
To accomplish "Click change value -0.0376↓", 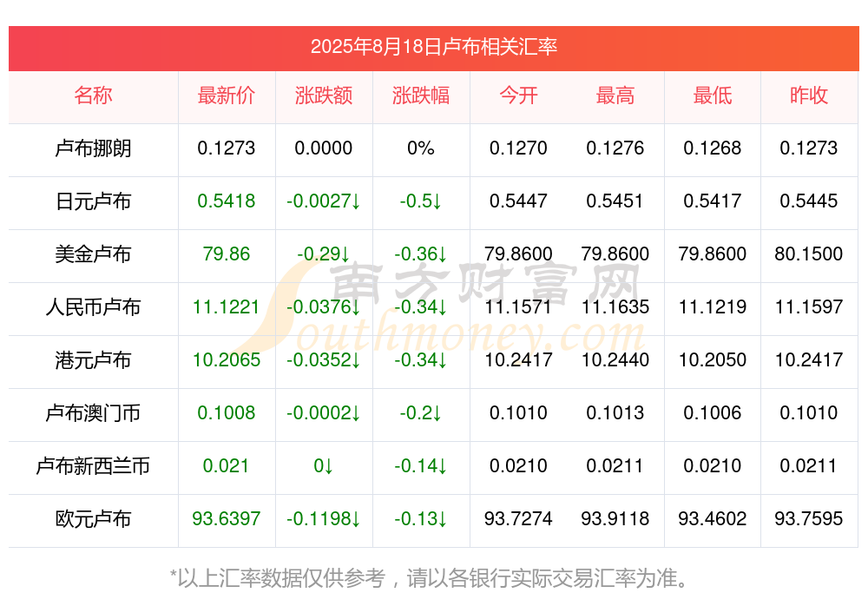I will [324, 306].
